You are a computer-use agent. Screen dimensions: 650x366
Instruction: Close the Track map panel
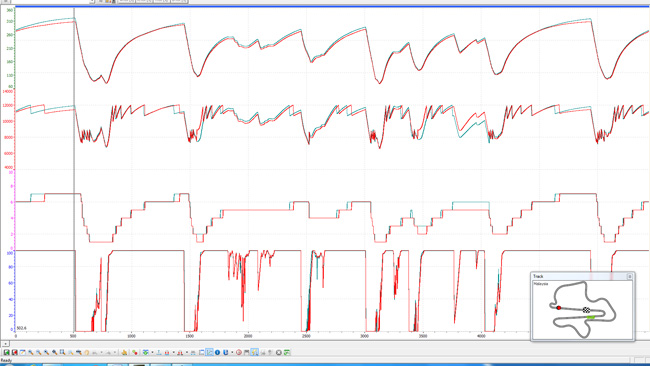tap(629, 276)
